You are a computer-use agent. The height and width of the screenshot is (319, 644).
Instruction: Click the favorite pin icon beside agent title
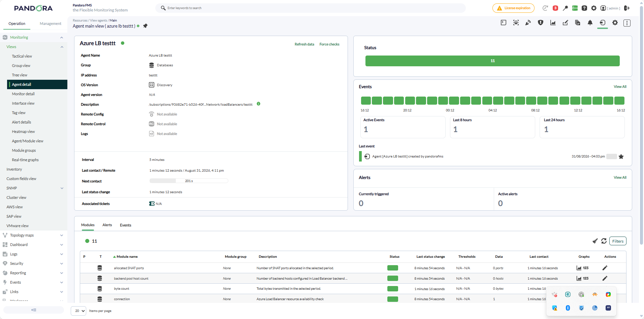[145, 26]
